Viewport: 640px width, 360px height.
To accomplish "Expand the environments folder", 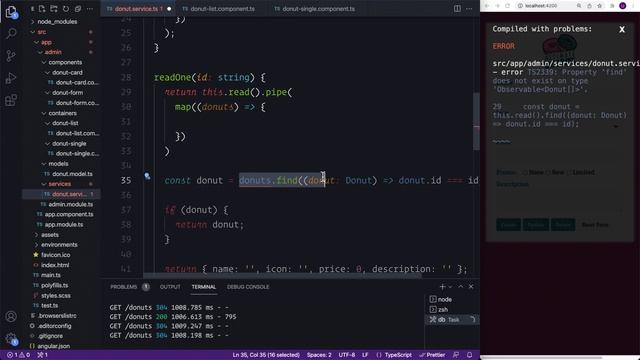I will (x=59, y=245).
